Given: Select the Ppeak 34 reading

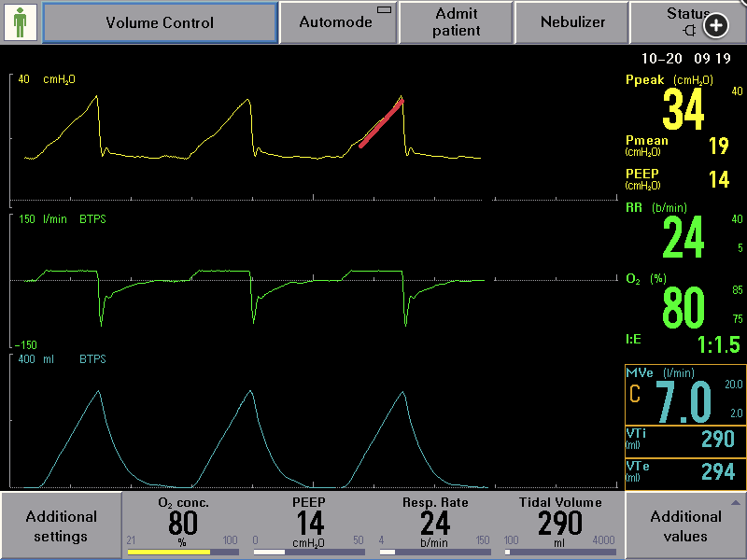Looking at the screenshot, I should click(x=684, y=109).
